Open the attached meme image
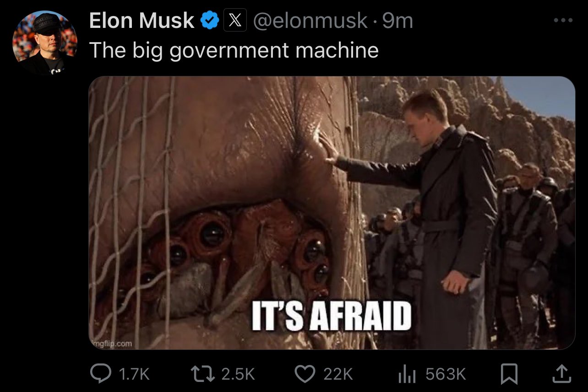This screenshot has height=392, width=588. click(332, 213)
